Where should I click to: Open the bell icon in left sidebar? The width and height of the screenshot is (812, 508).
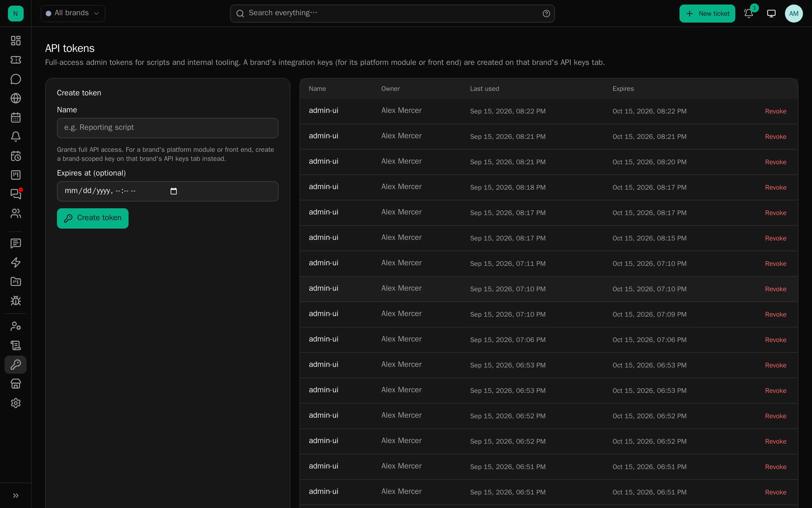16,136
